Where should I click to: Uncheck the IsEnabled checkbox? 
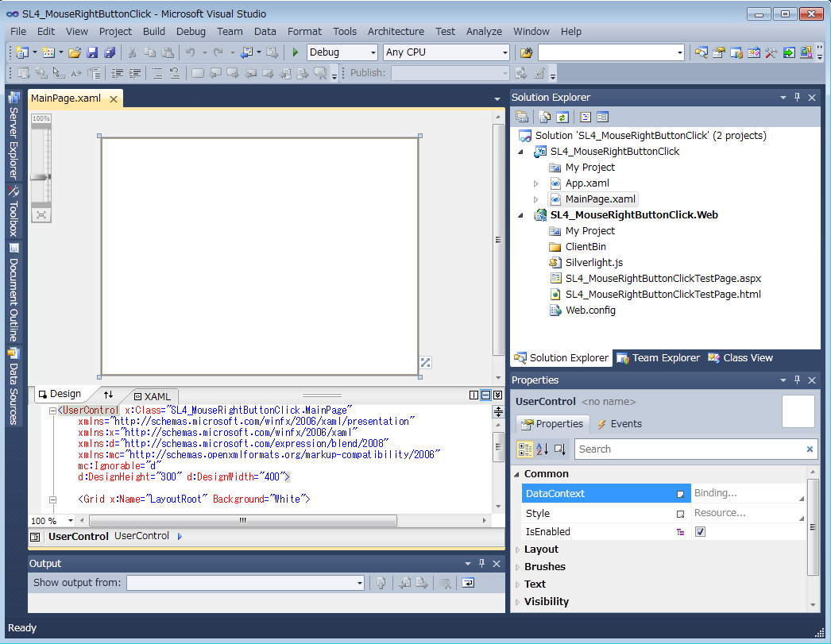pos(700,532)
